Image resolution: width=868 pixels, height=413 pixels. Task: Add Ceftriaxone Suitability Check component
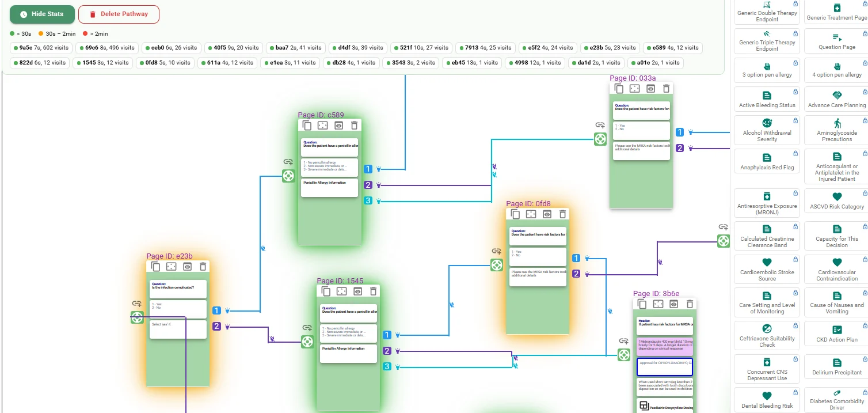pyautogui.click(x=767, y=335)
